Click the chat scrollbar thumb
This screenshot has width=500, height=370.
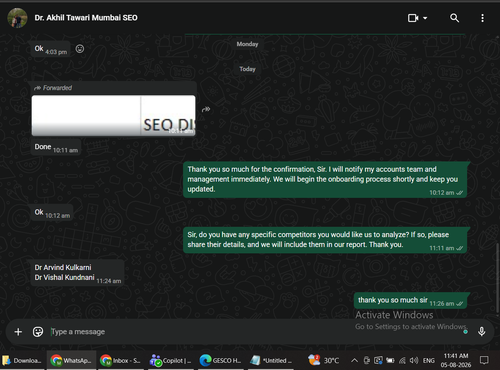click(498, 277)
